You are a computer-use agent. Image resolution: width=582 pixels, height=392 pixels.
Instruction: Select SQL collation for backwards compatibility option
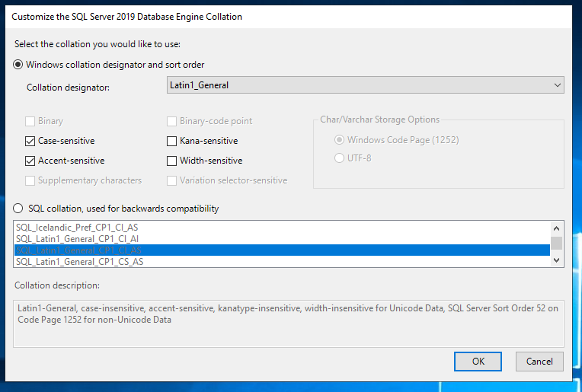coord(18,208)
